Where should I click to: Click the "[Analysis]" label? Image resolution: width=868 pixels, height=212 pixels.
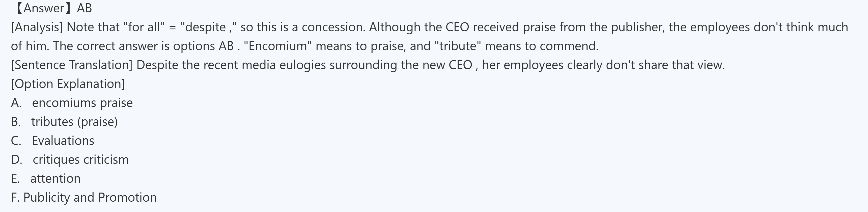(x=37, y=27)
